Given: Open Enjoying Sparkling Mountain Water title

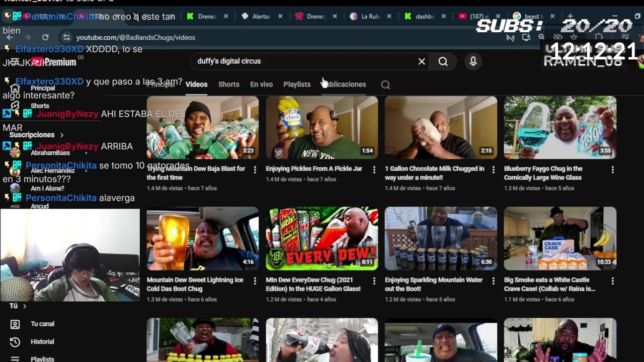Looking at the screenshot, I should [434, 284].
